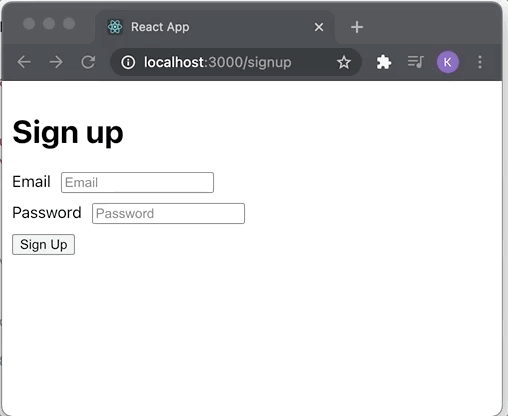
Task: Bookmark this page with the star icon
Action: 344,62
